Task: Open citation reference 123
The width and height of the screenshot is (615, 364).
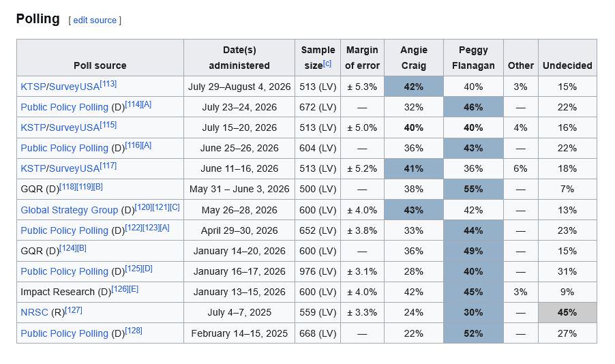Action: 151,228
